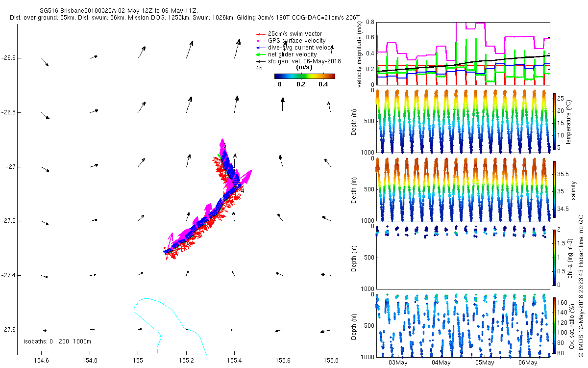Click the red arrow beside swim vector legend
The image size is (588, 368).
pyautogui.click(x=261, y=34)
